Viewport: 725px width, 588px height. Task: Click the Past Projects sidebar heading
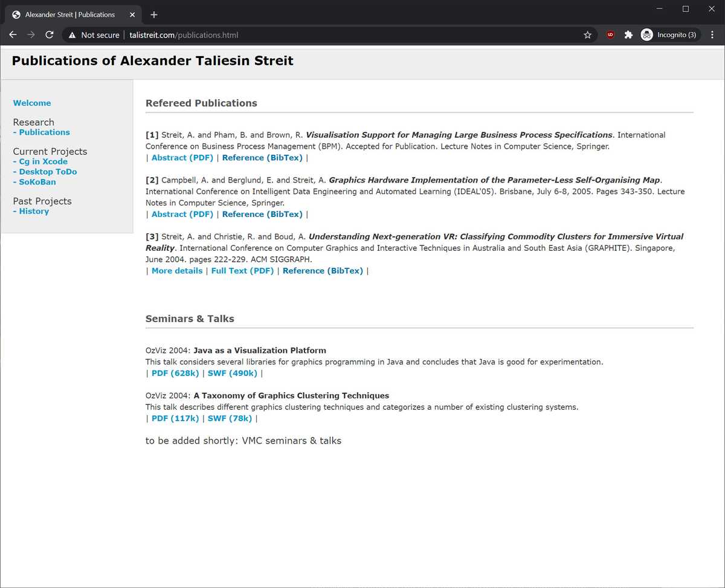pos(42,201)
